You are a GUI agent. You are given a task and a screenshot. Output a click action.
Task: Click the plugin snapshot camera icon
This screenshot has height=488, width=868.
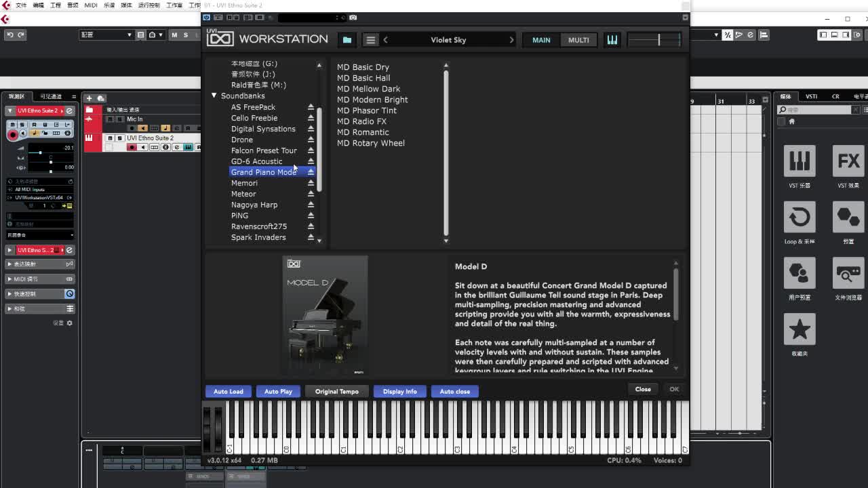(x=353, y=18)
